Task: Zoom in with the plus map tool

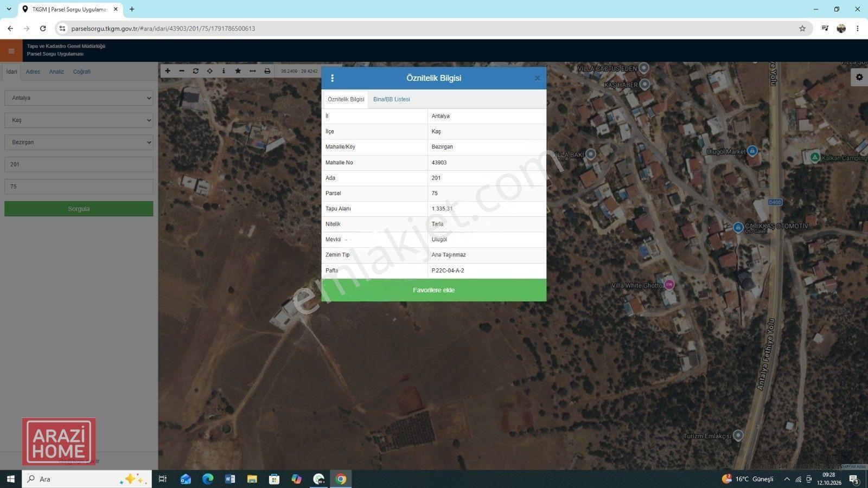Action: [168, 71]
